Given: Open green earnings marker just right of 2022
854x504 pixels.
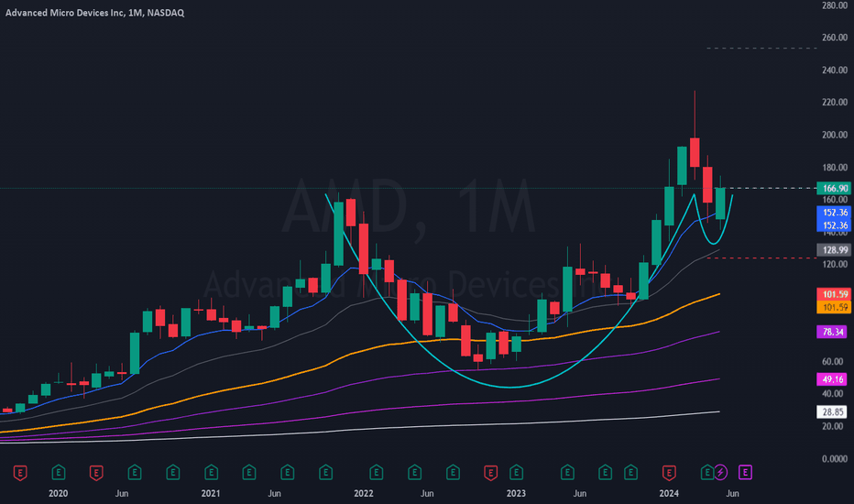Looking at the screenshot, I should [x=376, y=473].
